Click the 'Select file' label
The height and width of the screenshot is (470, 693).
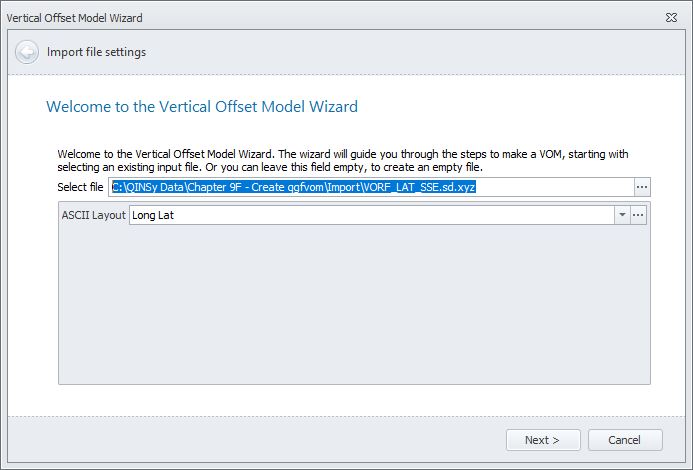(81, 187)
